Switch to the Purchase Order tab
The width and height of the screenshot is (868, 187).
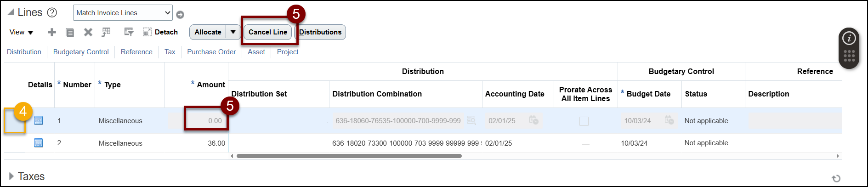(211, 52)
